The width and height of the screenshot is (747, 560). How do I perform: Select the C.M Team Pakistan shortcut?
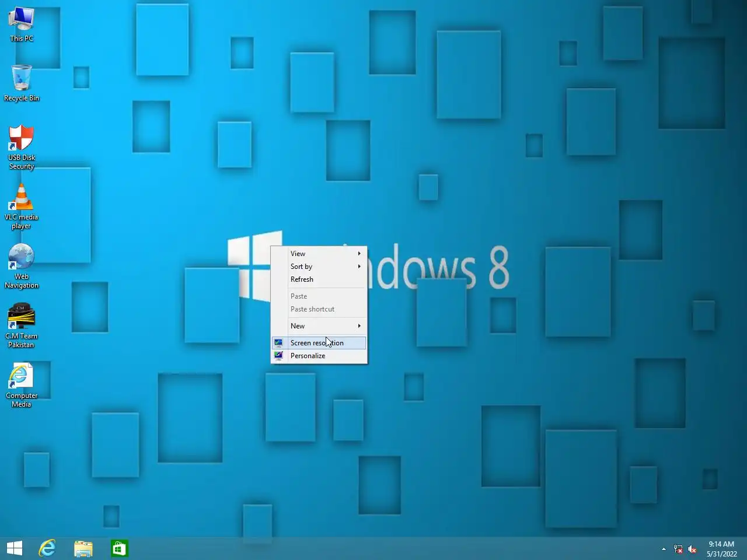pos(22,325)
